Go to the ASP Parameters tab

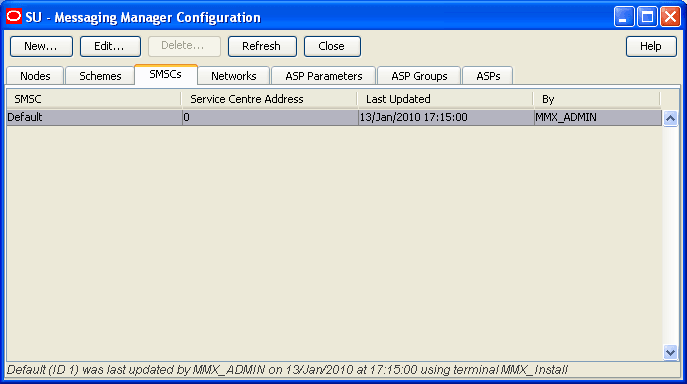[x=324, y=76]
